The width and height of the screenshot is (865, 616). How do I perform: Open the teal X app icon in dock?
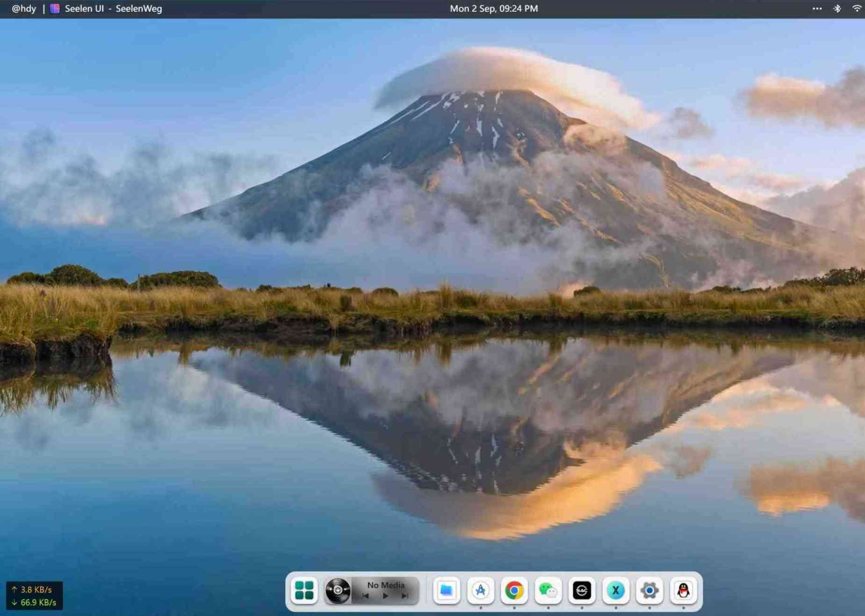pos(616,590)
